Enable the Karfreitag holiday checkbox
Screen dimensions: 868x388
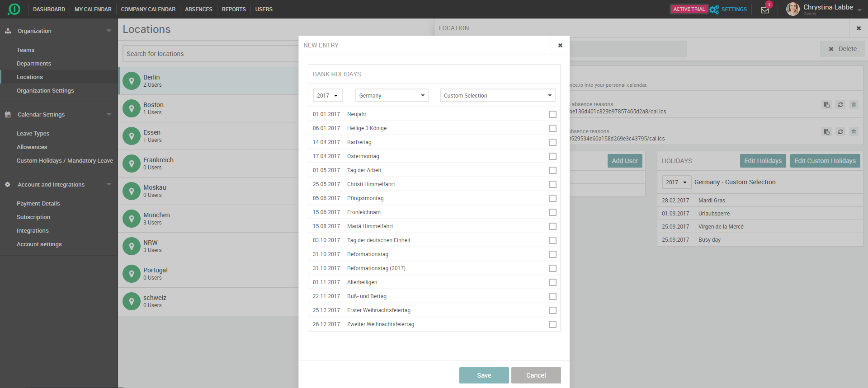click(x=552, y=142)
